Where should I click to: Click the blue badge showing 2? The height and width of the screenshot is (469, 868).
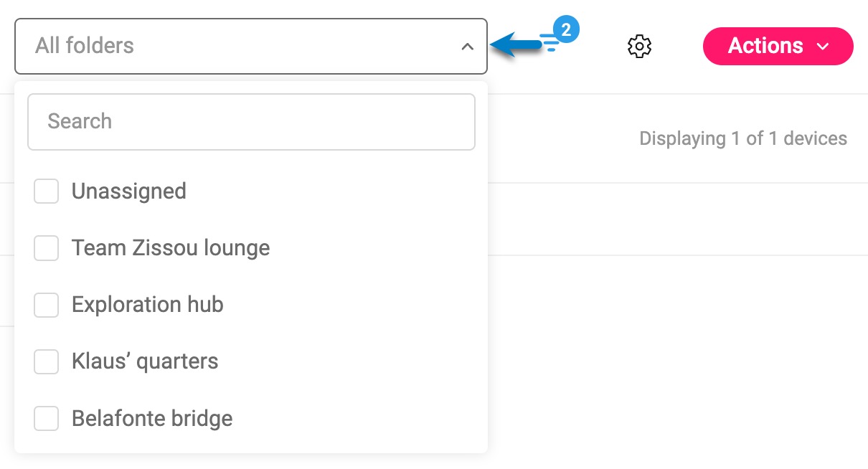pyautogui.click(x=566, y=30)
